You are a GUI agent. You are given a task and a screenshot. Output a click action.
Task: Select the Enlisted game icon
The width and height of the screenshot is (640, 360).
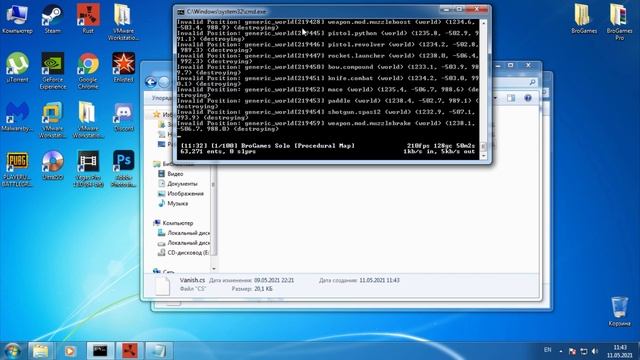pyautogui.click(x=123, y=67)
